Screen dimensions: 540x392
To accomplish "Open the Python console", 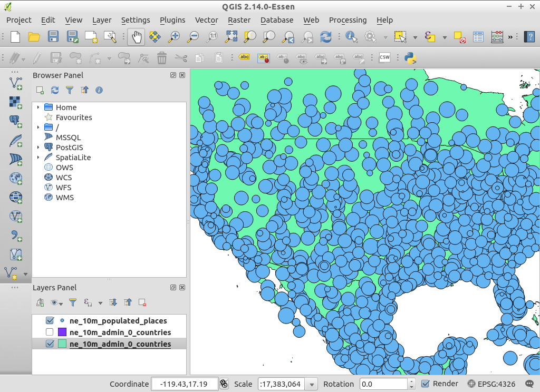I will pos(410,57).
